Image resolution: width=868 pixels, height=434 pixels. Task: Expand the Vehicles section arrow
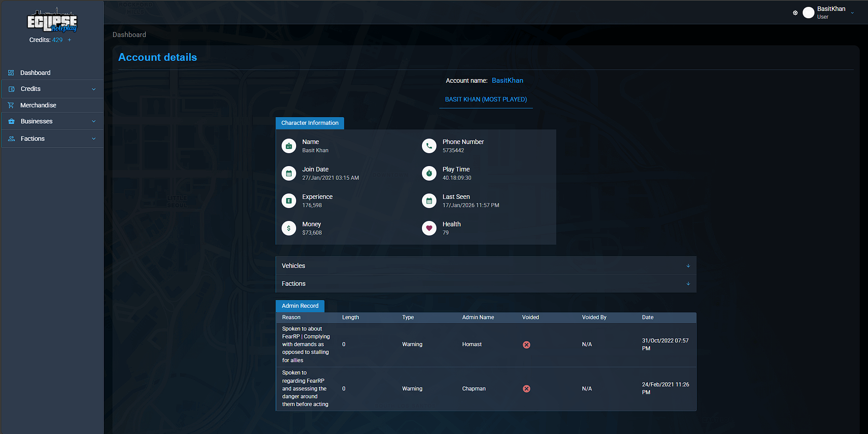tap(688, 266)
